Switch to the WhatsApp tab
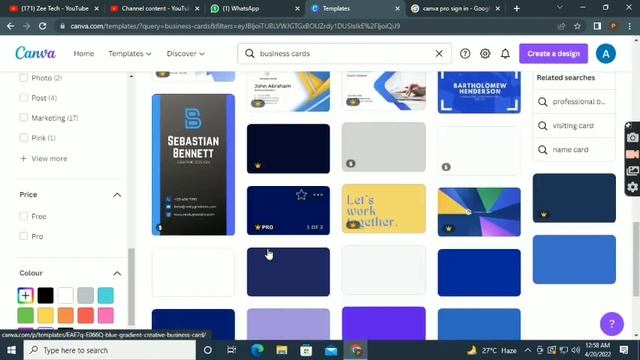 coord(255,9)
